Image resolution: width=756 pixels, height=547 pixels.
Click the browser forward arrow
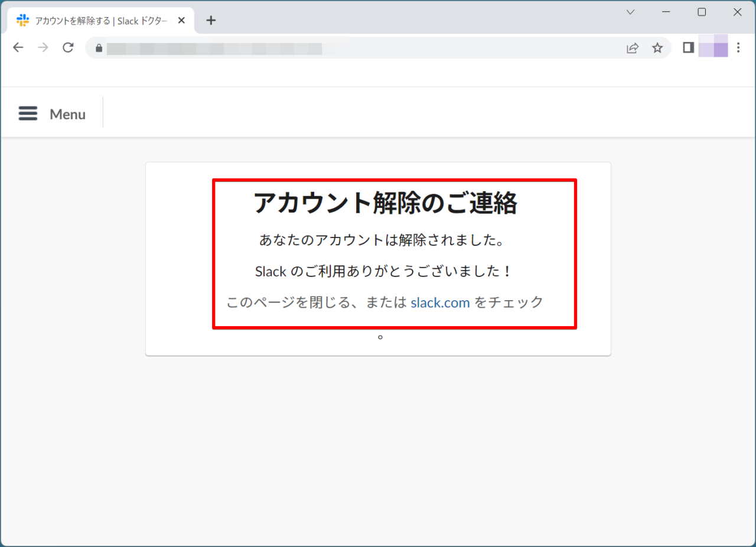tap(43, 48)
